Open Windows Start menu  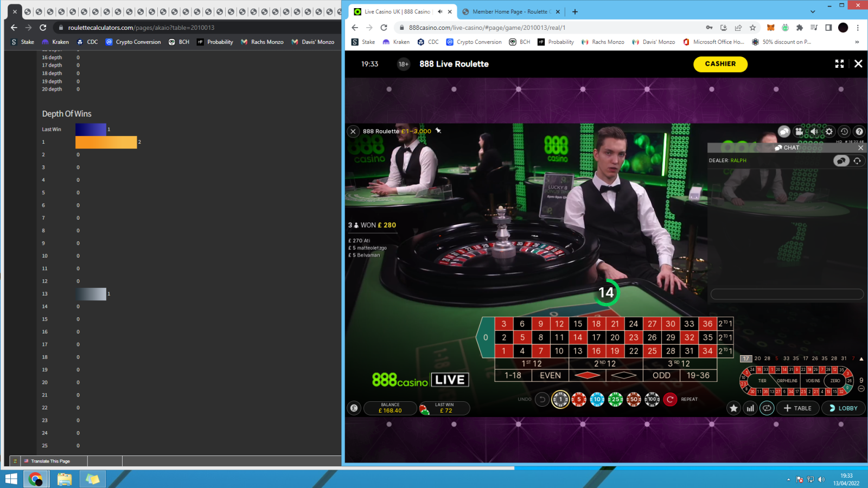coord(11,479)
